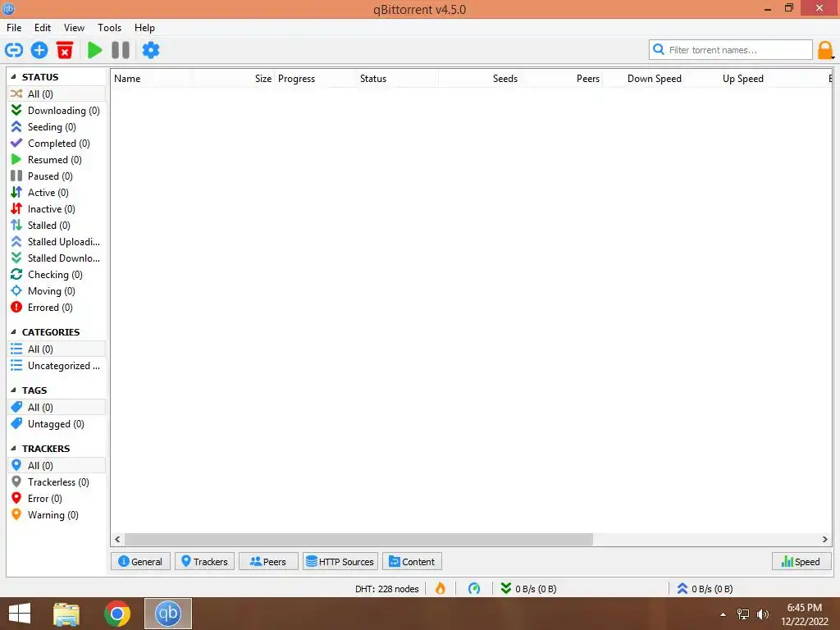Screen dimensions: 840x630
Task: Click the red Remove torrent trash icon
Action: point(65,50)
